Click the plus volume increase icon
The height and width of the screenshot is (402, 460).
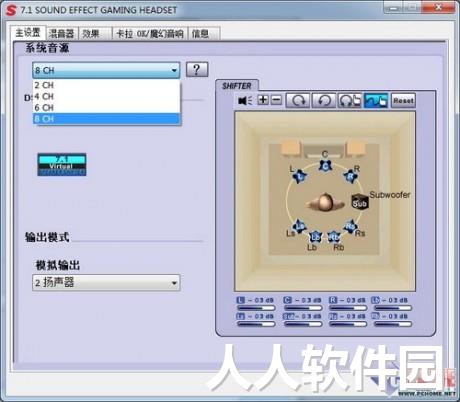(x=263, y=100)
